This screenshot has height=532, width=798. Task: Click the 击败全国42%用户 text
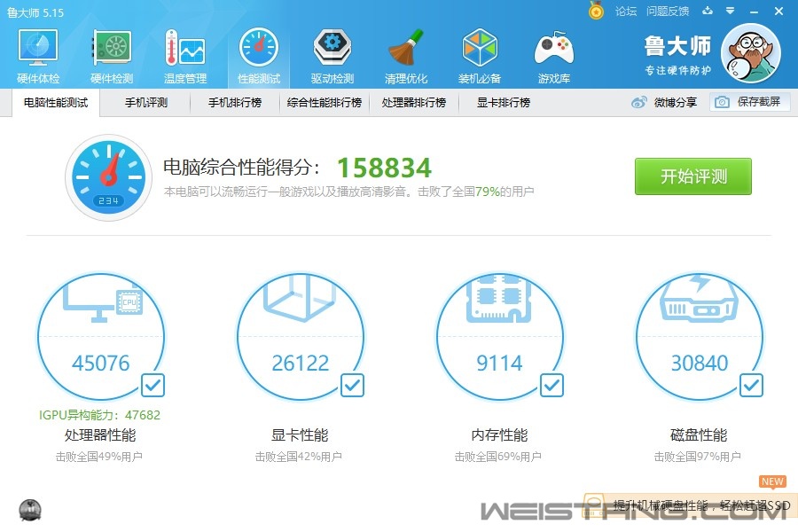click(x=298, y=457)
